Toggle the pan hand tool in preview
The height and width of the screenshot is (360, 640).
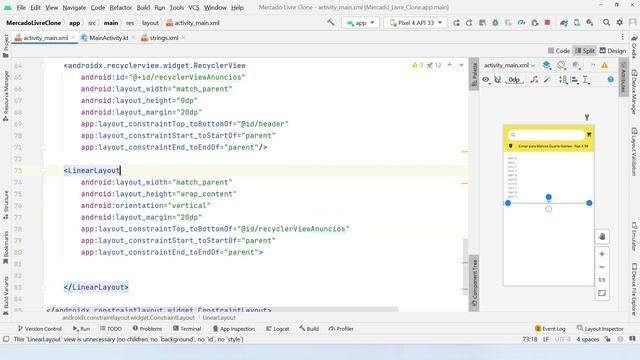602,237
